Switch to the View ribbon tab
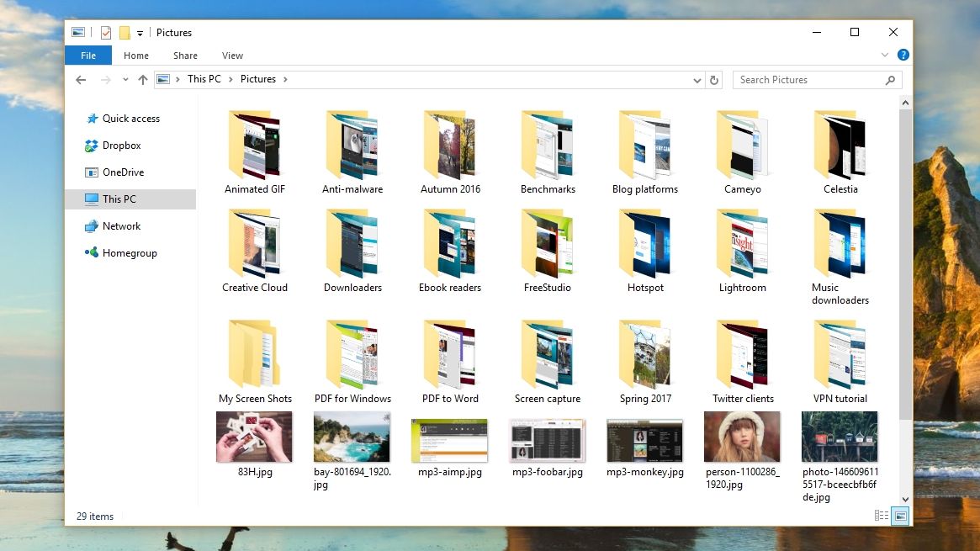This screenshot has height=551, width=980. click(232, 55)
